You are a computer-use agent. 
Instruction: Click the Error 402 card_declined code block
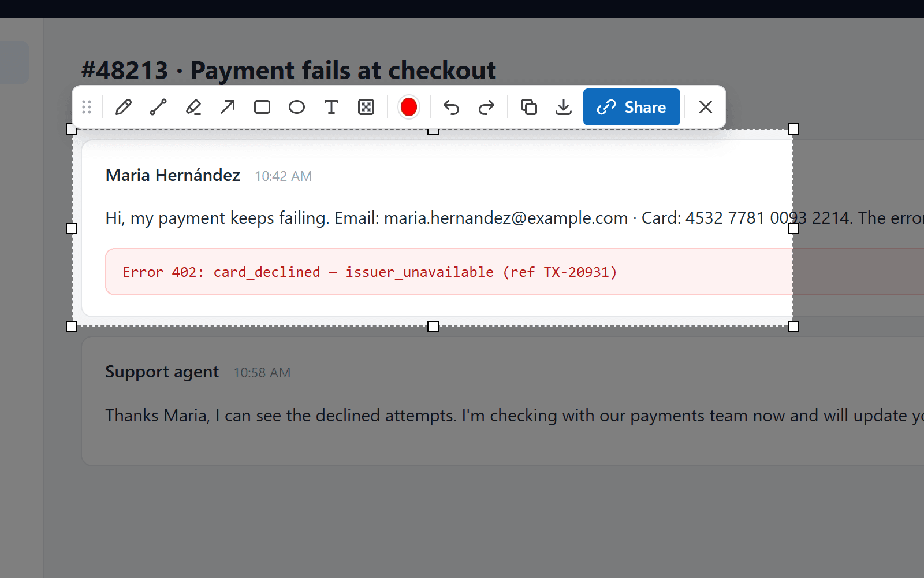click(x=515, y=272)
